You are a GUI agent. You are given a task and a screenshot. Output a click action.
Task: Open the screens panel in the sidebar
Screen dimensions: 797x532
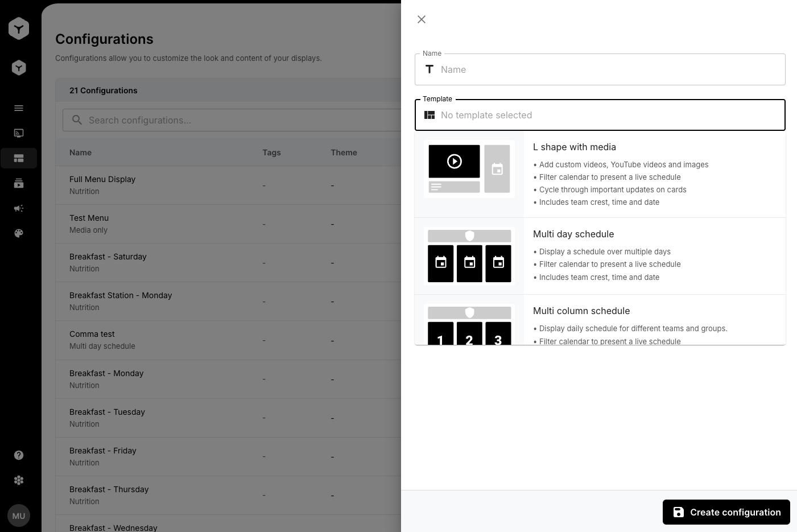click(x=19, y=133)
